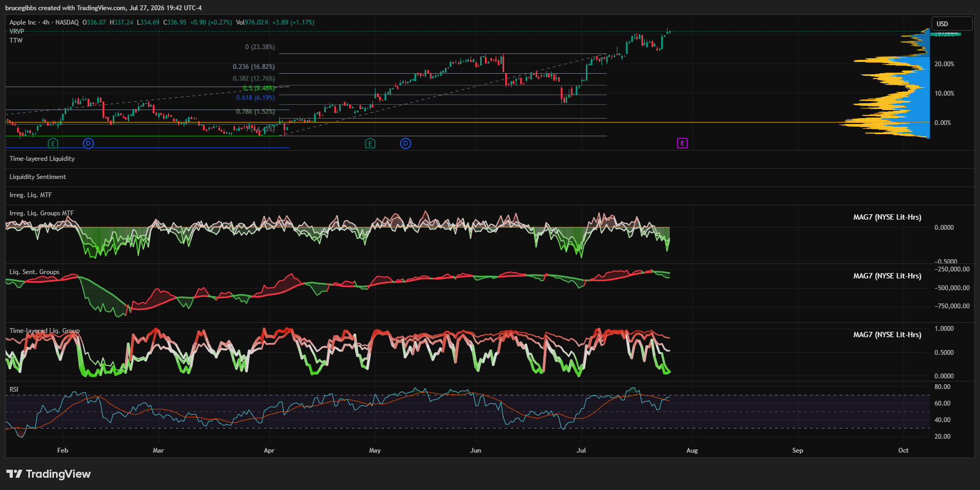
Task: Click the brucegibbs created with TradingView.com caption
Action: [104, 8]
